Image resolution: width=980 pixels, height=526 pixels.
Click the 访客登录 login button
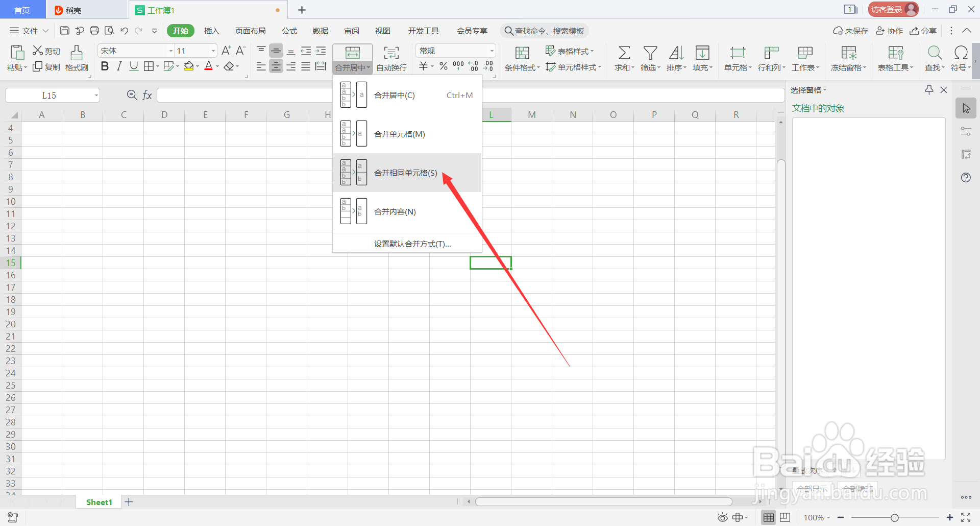pyautogui.click(x=892, y=9)
